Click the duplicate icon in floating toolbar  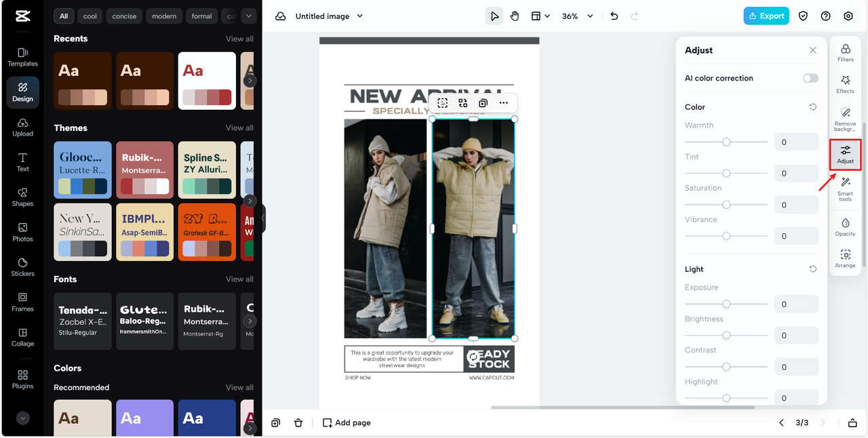(483, 103)
